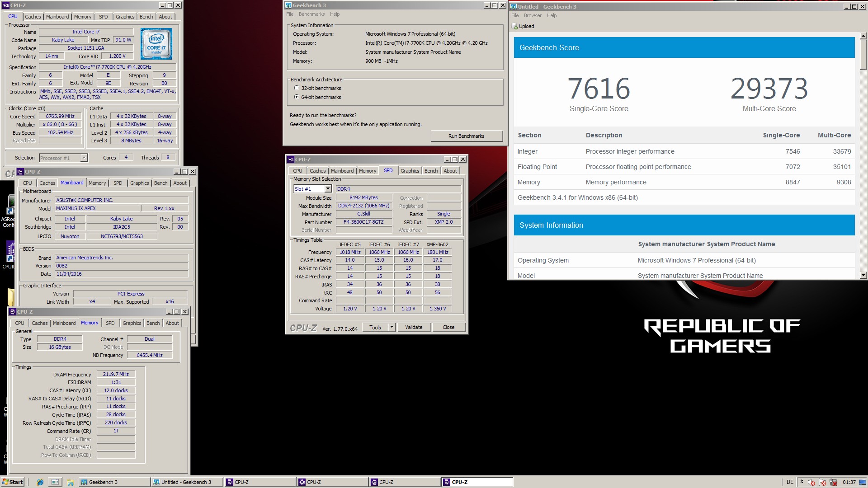Open Graphics tab in the SPD CPU-Z window
The height and width of the screenshot is (488, 868).
pyautogui.click(x=410, y=171)
